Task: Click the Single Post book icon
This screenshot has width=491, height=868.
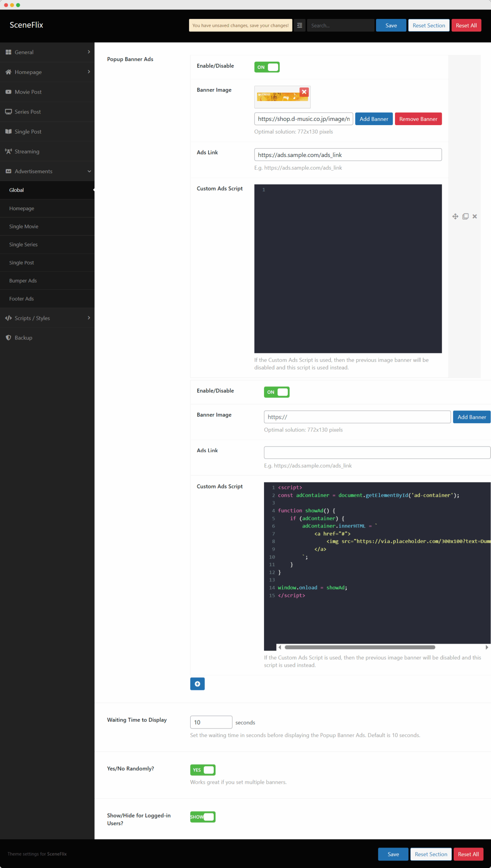Action: [8, 132]
